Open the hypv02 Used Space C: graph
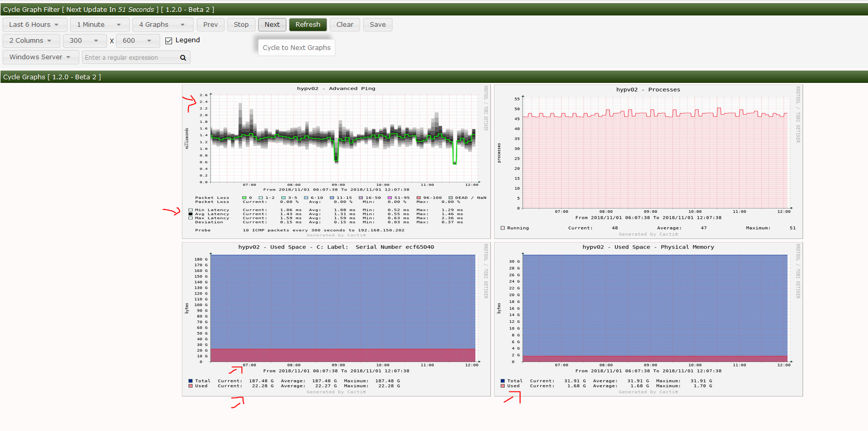868x431 pixels. 336,319
